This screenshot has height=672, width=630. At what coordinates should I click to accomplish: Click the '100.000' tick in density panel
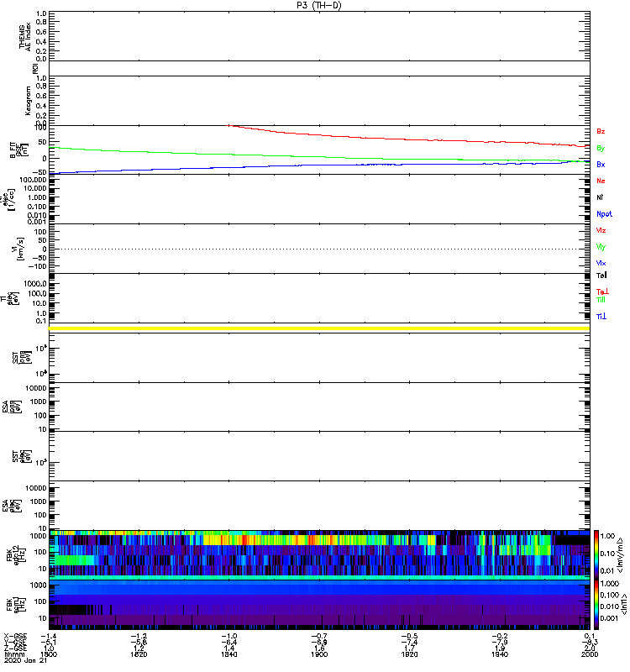pyautogui.click(x=33, y=180)
